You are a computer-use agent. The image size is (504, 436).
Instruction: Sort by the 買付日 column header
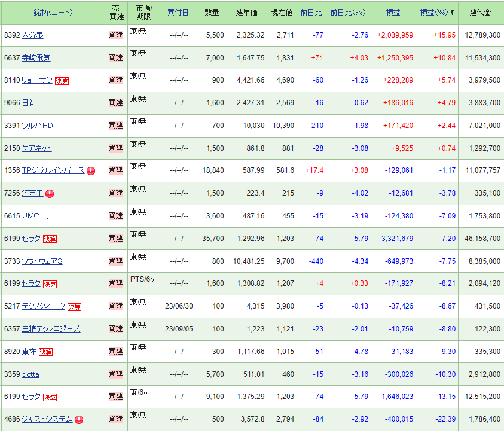click(x=178, y=13)
